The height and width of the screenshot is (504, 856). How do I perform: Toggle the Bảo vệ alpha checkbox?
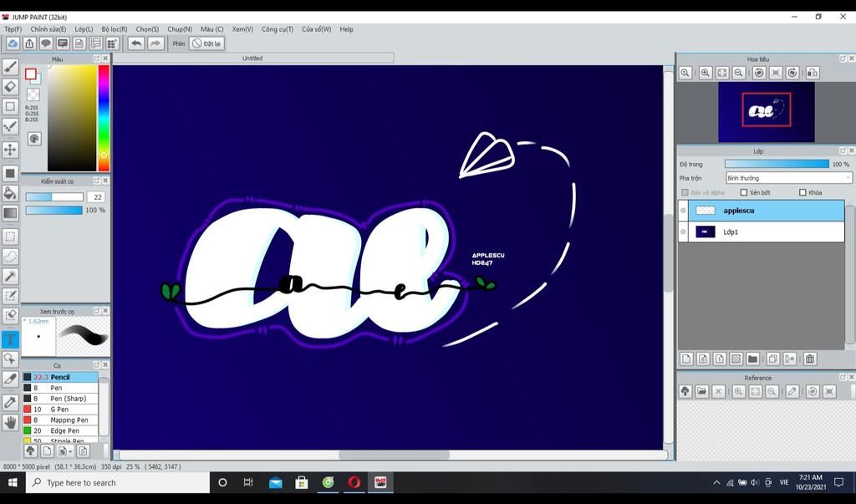pyautogui.click(x=685, y=193)
